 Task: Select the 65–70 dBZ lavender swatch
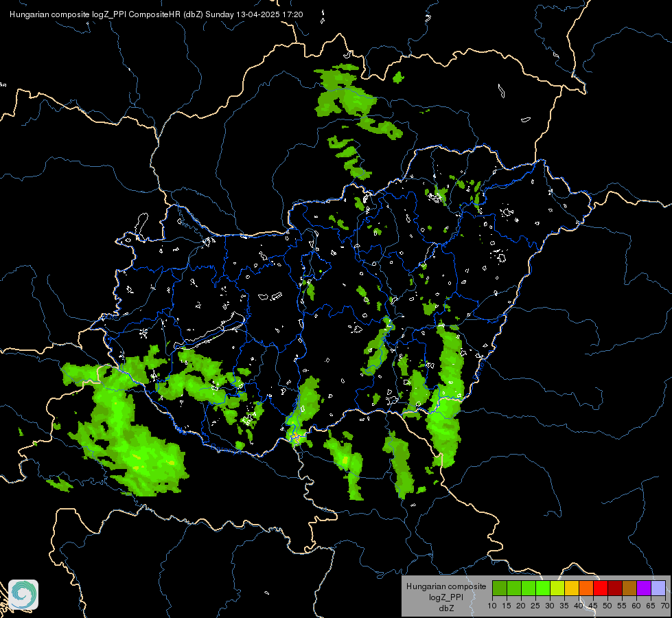[x=658, y=588]
